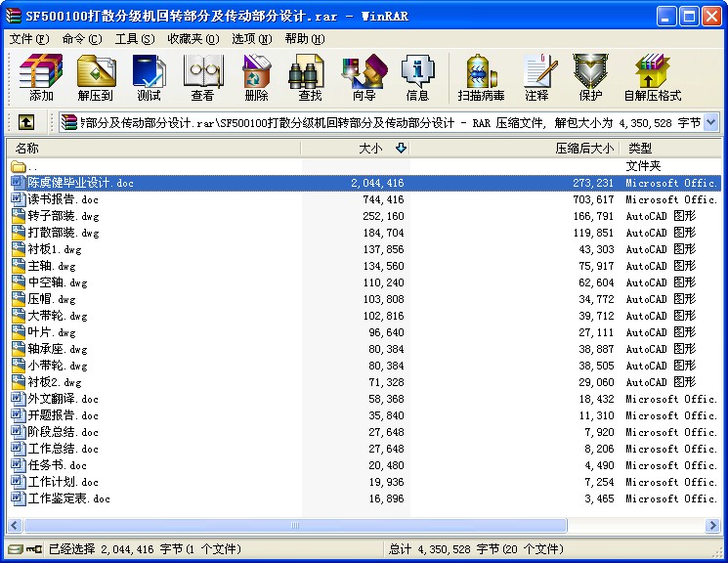
Task: Click the 文件夹 type label
Action: 643,166
